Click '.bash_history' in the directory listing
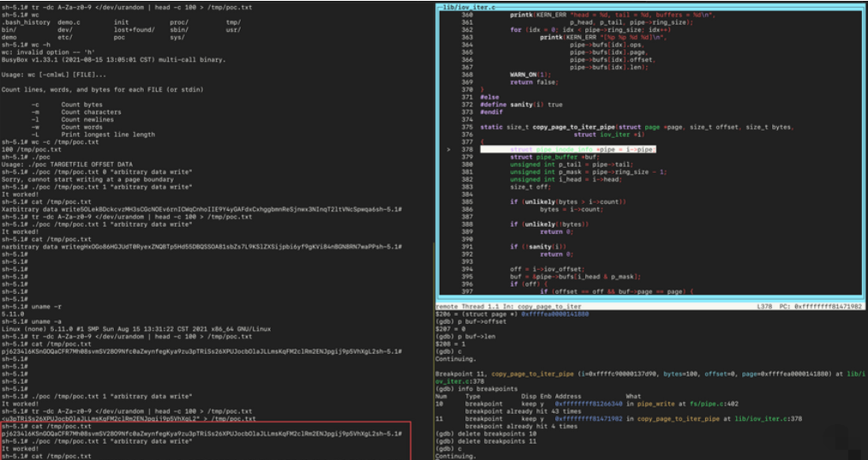This screenshot has width=868, height=460. [x=26, y=22]
